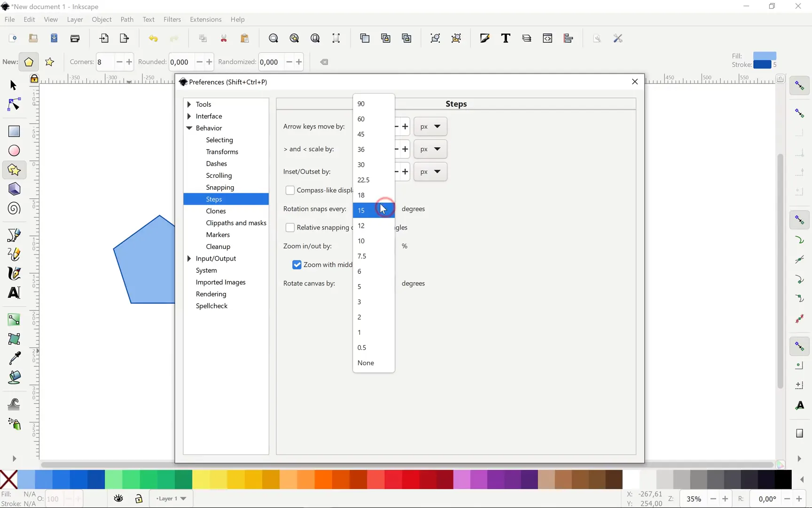The width and height of the screenshot is (812, 508).
Task: Open the Extensions menu
Action: (205, 19)
